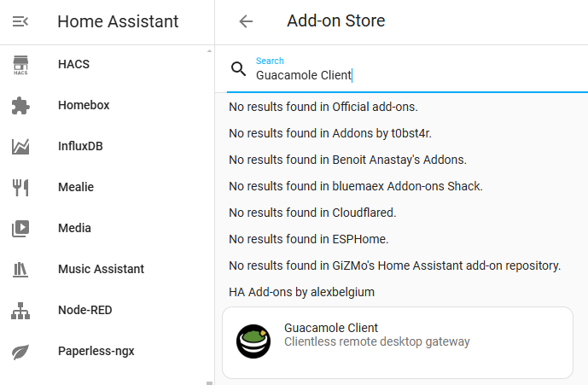This screenshot has height=385, width=588.
Task: Go back using the arrow icon
Action: (x=246, y=21)
